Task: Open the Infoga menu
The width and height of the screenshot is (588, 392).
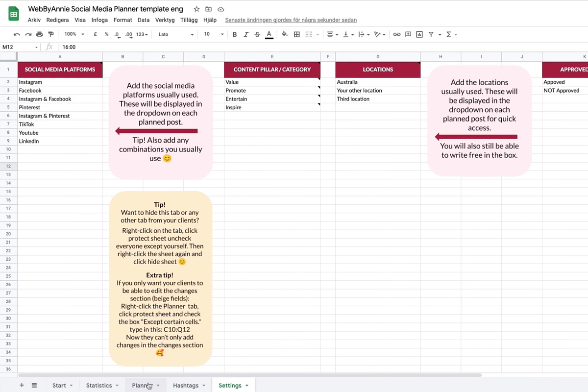Action: pyautogui.click(x=99, y=20)
